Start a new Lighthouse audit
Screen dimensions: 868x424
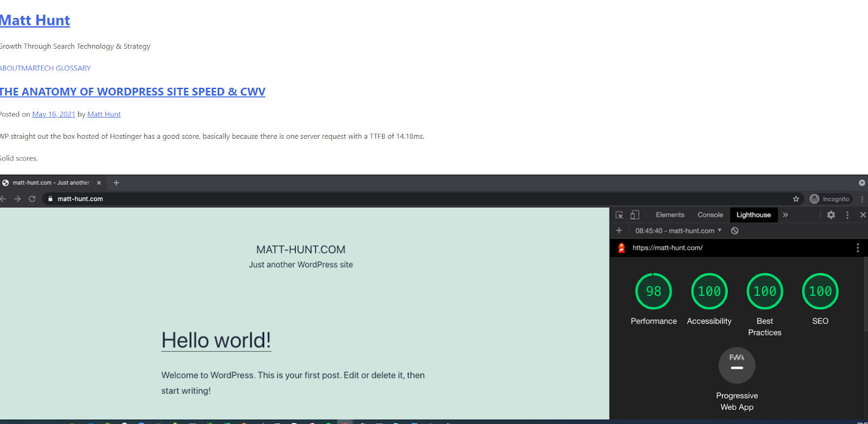click(619, 230)
